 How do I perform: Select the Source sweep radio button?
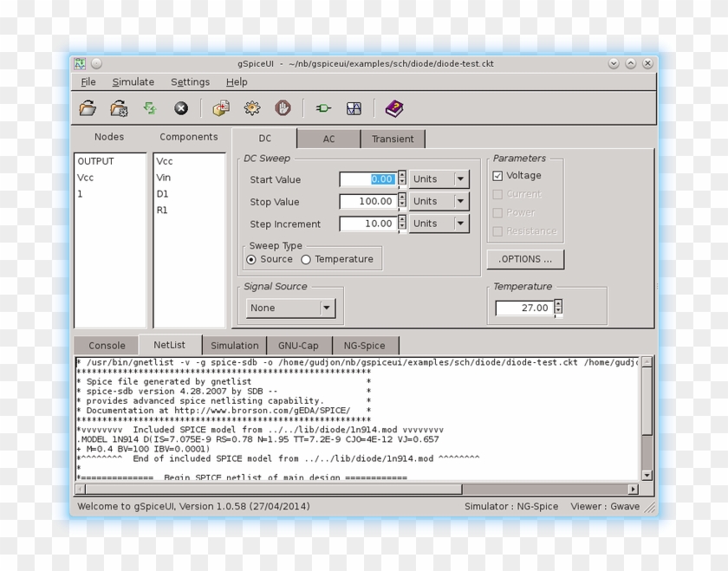252,258
